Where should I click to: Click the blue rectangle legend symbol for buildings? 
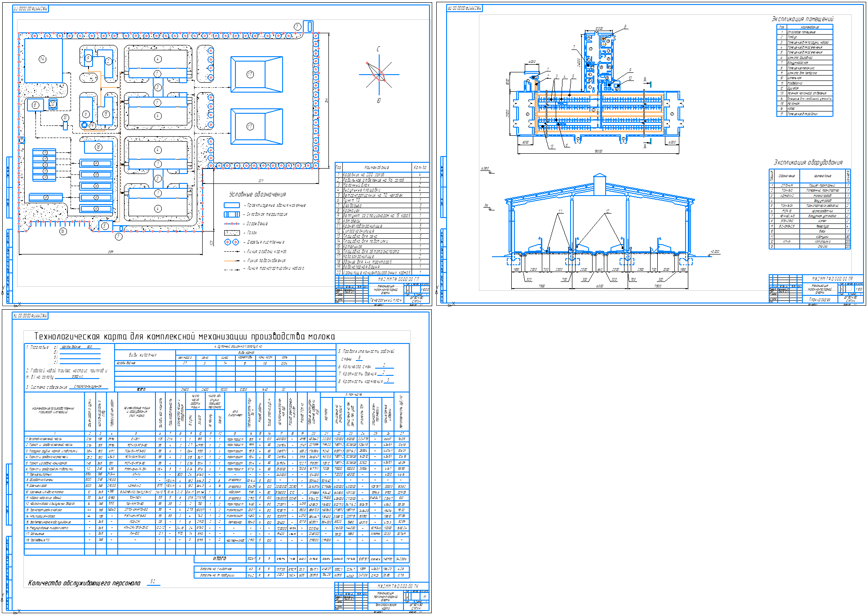232,205
